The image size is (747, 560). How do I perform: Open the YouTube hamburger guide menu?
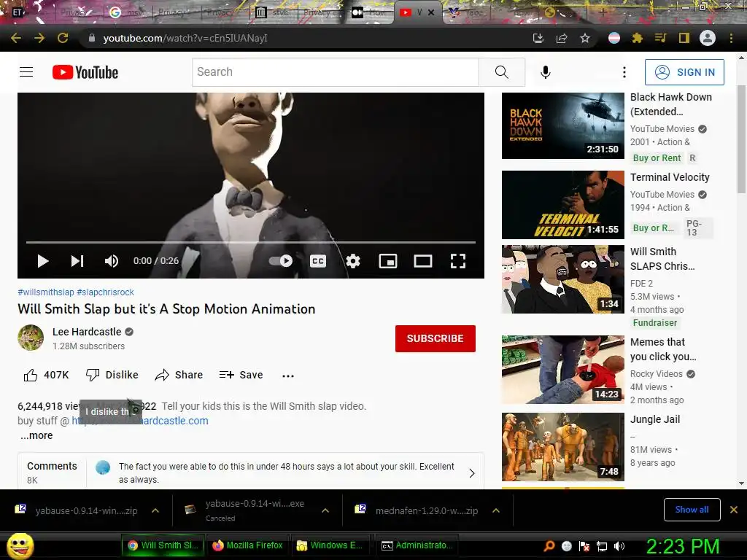click(x=26, y=72)
